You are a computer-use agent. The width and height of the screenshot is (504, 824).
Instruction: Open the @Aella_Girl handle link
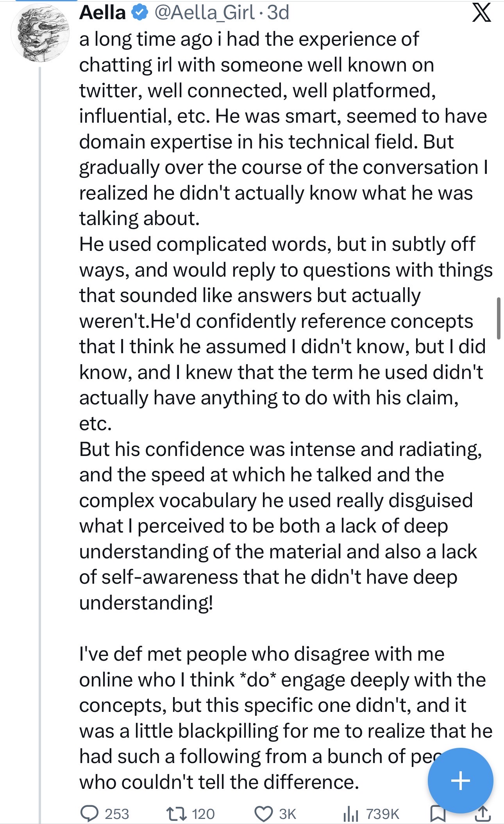205,13
